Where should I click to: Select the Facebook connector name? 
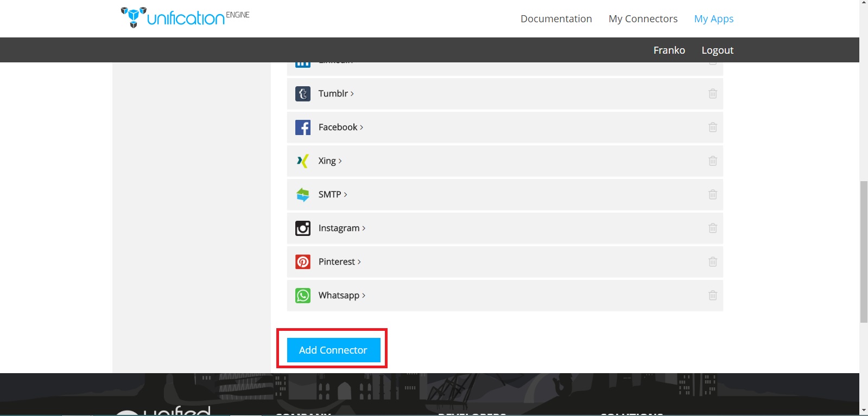[x=338, y=127]
